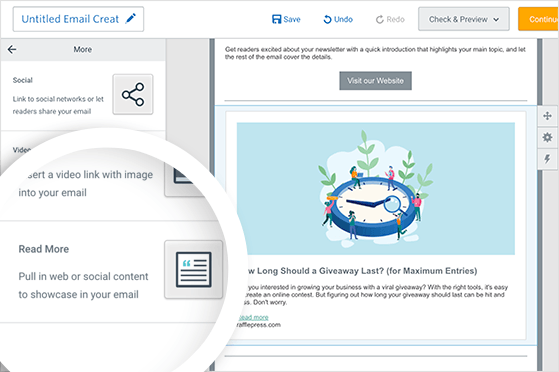559x372 pixels.
Task: Click the 'More' panel header title
Action: (83, 50)
